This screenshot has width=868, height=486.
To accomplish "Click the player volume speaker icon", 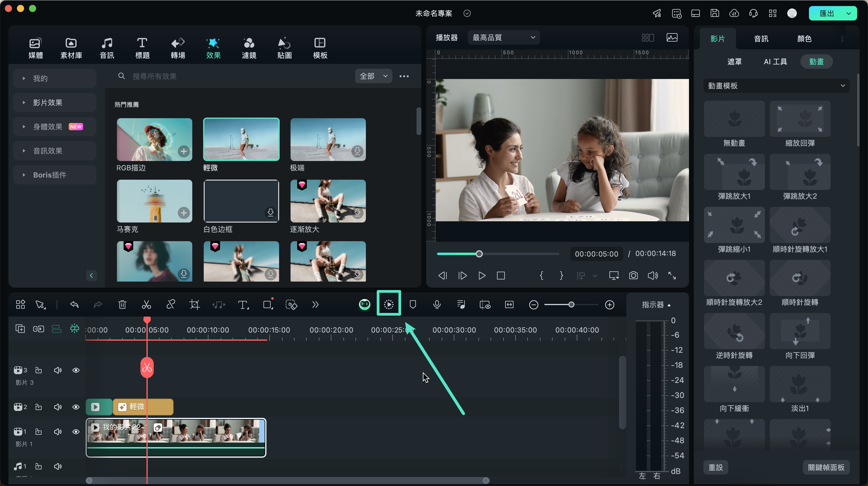I will (x=653, y=276).
